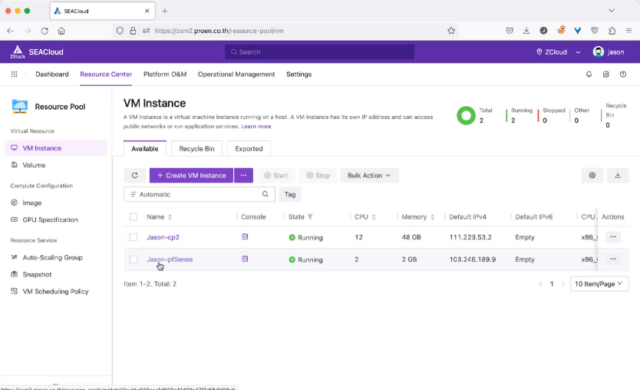Bookmark this page star icon

451,31
